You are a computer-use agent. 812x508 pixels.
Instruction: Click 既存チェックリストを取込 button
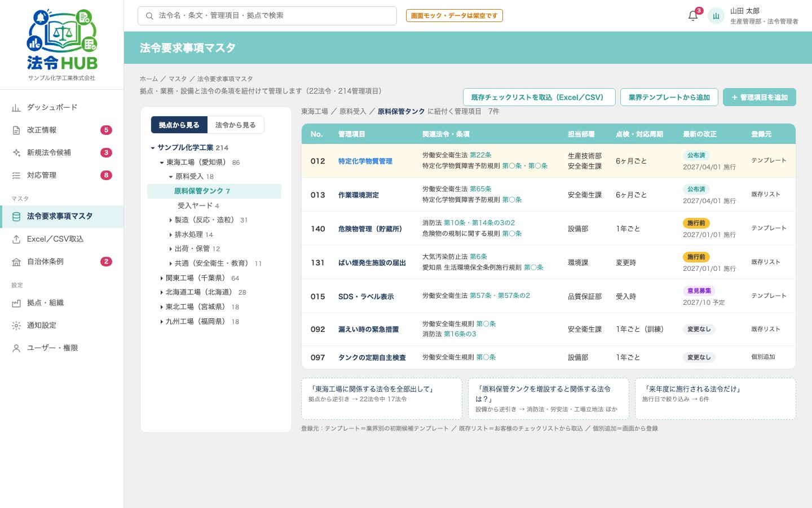tap(539, 97)
